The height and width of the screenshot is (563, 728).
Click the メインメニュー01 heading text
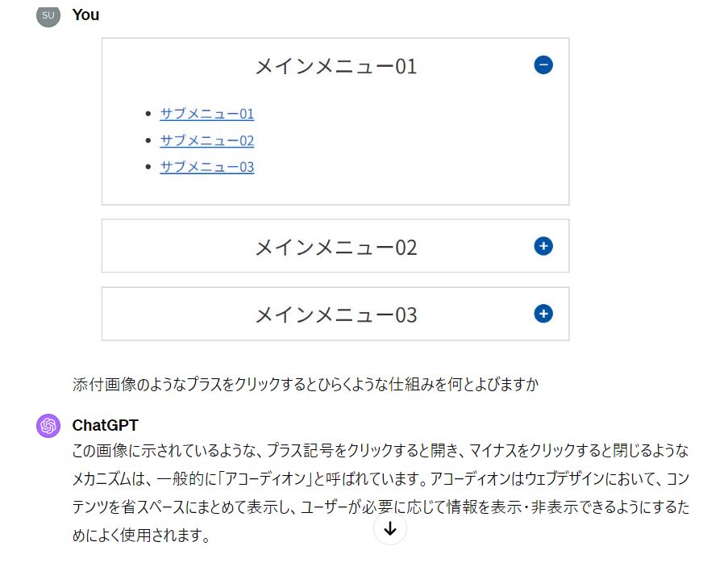tap(335, 66)
